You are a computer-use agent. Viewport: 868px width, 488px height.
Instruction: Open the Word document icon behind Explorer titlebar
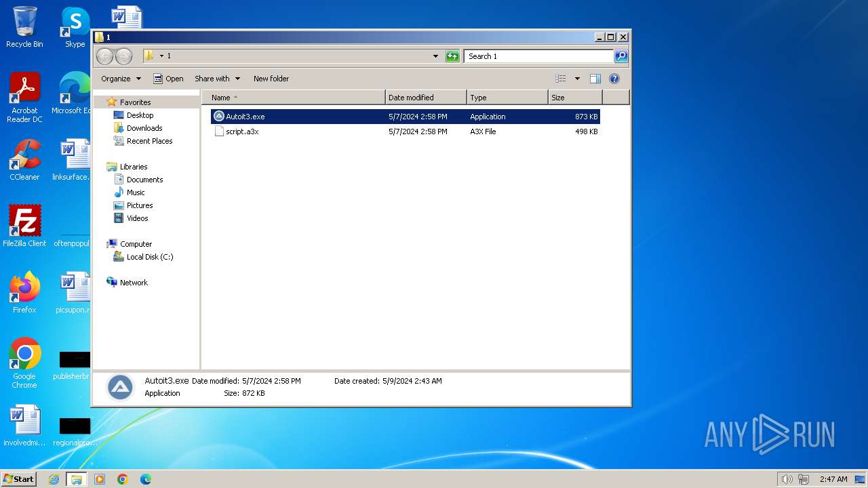tap(127, 17)
